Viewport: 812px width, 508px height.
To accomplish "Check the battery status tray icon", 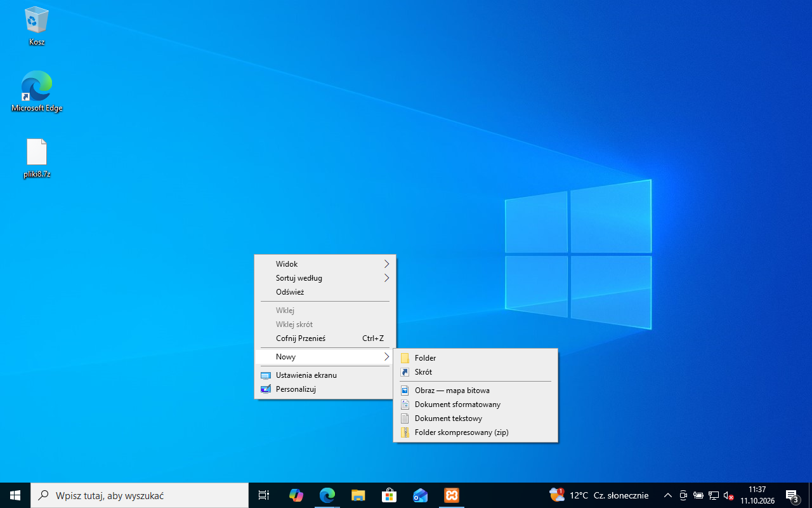I will 698,495.
